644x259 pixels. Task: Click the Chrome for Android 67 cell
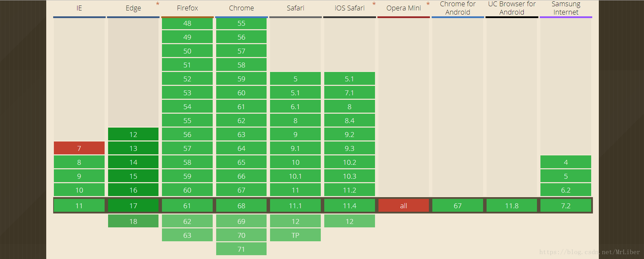[458, 205]
